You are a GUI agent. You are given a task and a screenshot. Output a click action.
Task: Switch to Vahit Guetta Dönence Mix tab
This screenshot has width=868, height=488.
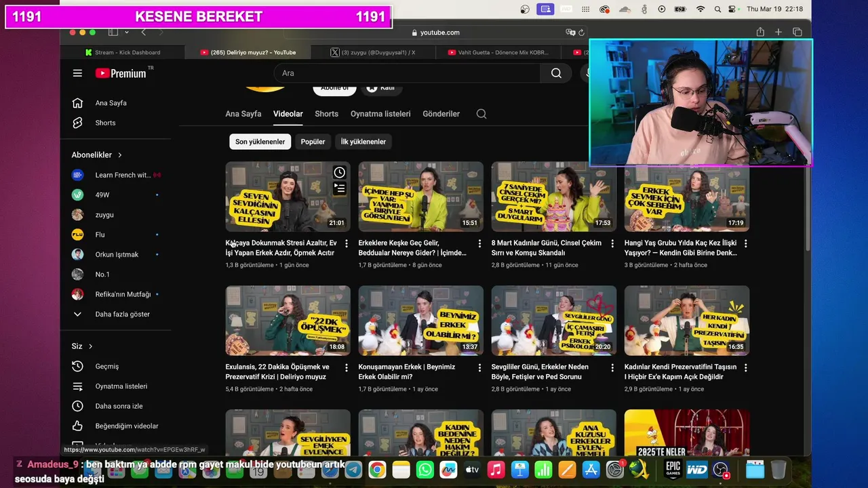498,52
